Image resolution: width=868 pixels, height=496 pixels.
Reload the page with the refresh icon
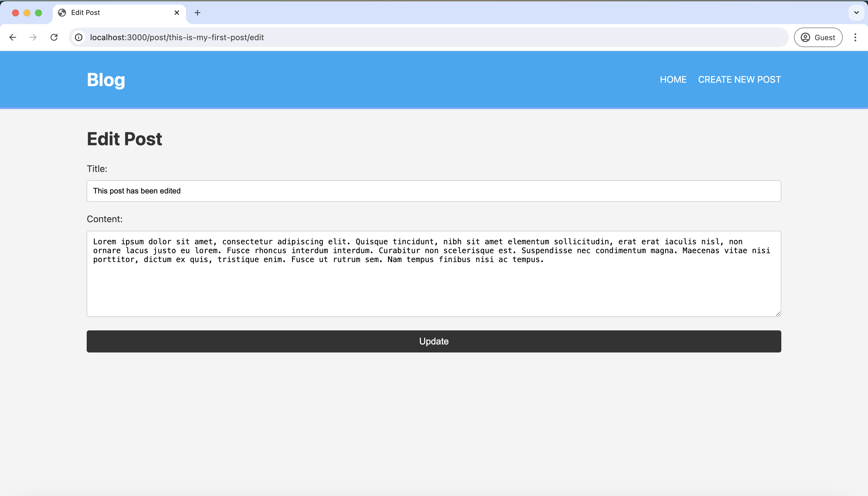(x=54, y=37)
